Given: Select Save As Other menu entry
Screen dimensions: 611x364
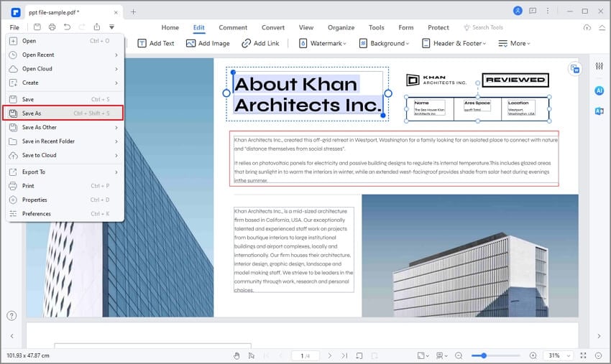Looking at the screenshot, I should point(65,127).
